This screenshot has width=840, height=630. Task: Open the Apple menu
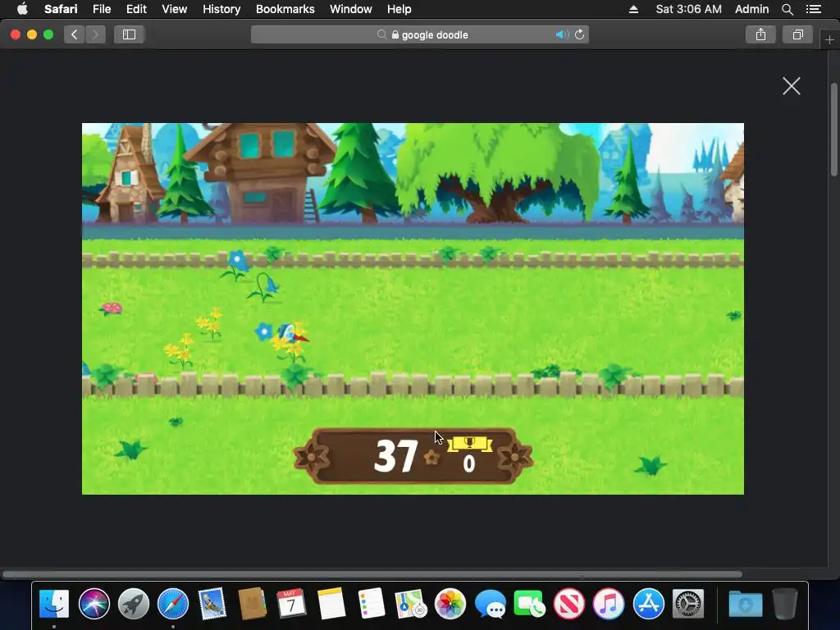coord(22,9)
